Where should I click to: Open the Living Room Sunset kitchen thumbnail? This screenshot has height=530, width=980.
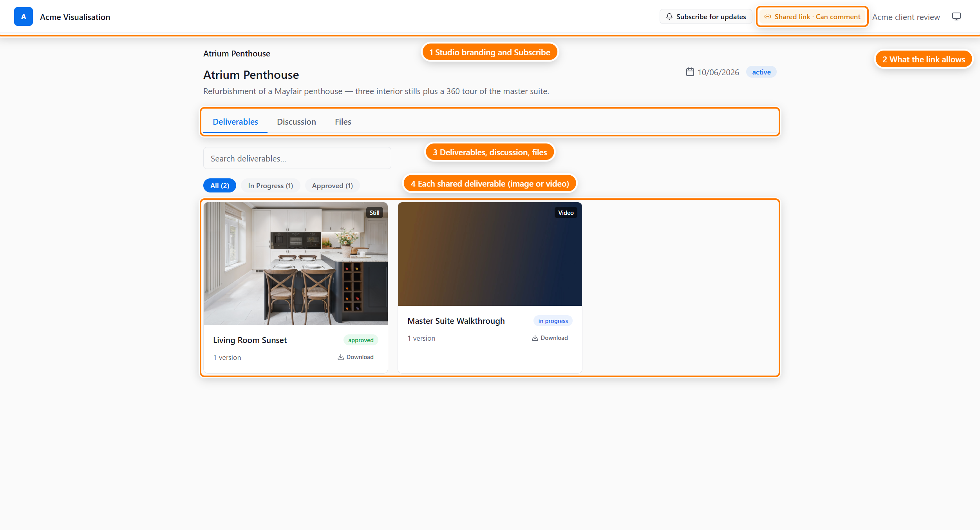296,263
